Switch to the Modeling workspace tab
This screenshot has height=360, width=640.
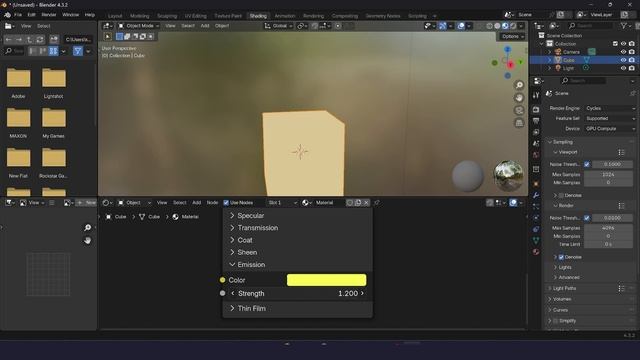pos(140,16)
